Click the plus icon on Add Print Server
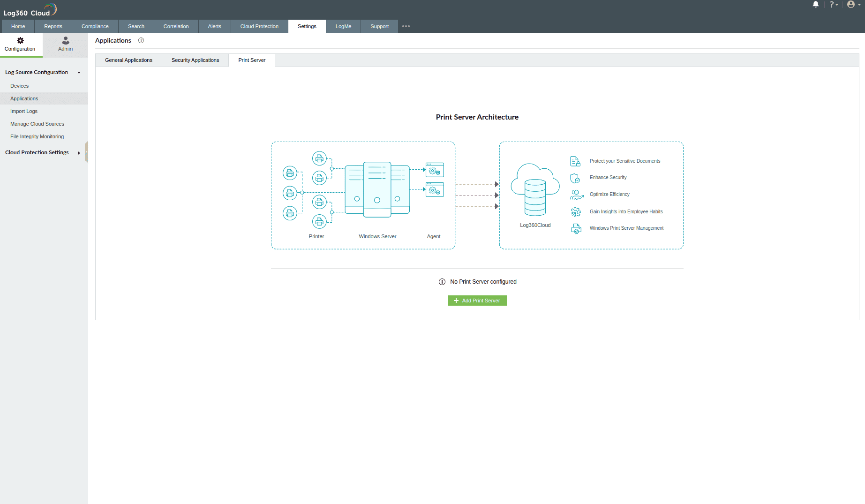Image resolution: width=865 pixels, height=504 pixels. (456, 301)
